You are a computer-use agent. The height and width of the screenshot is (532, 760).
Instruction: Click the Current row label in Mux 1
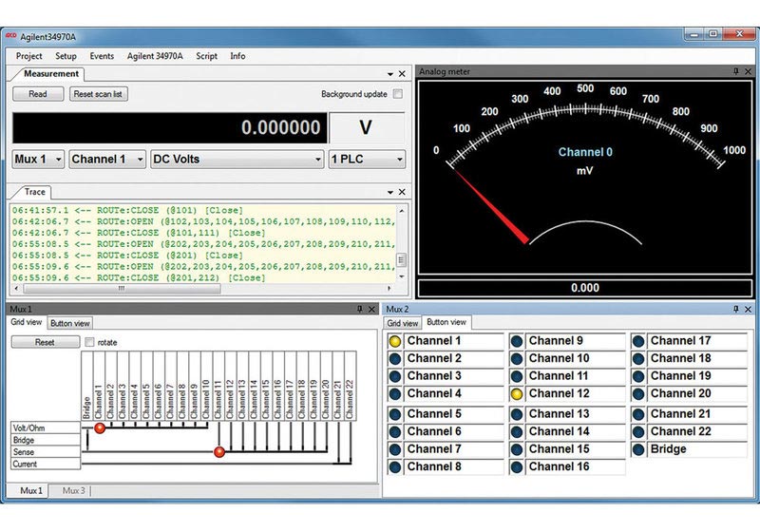tap(46, 465)
